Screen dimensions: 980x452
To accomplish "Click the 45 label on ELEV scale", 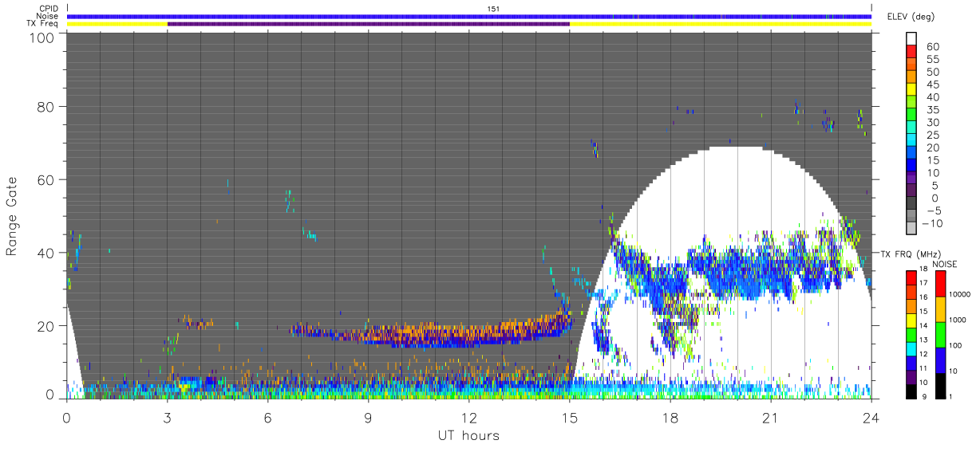I will click(x=931, y=85).
